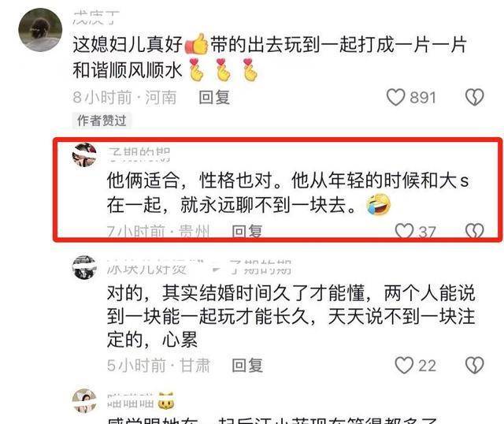
Task: Open avatar of the 贵州 commenter
Action: pos(84,155)
